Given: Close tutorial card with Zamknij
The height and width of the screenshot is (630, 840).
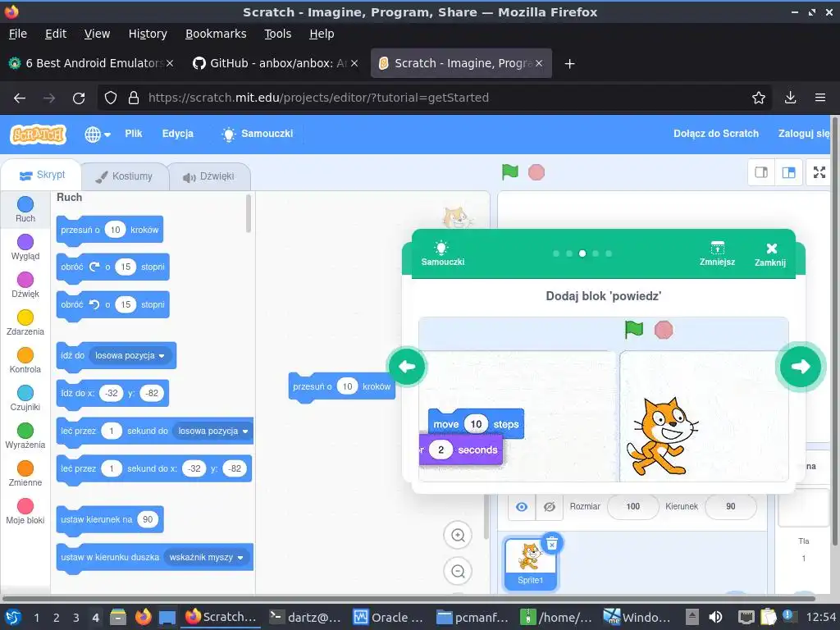Looking at the screenshot, I should pos(770,254).
